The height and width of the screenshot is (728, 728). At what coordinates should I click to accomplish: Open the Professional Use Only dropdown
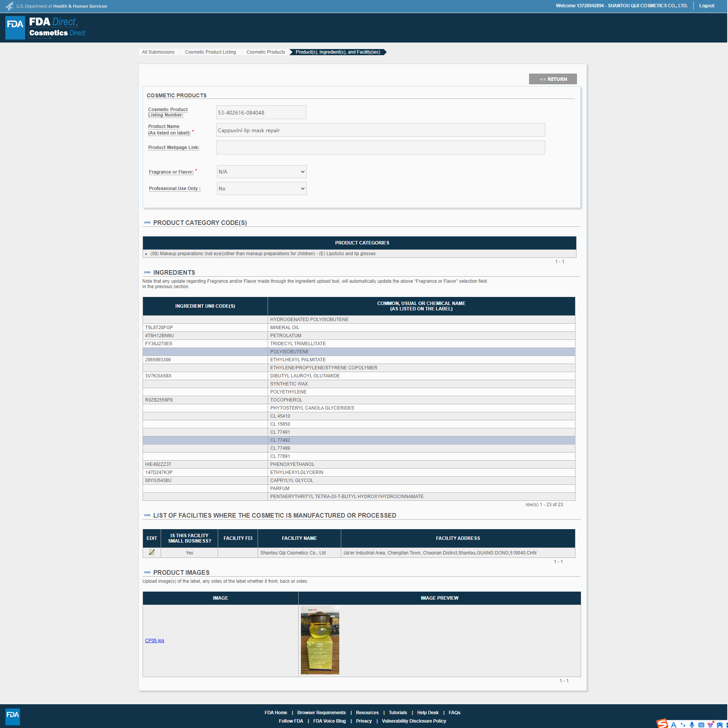[261, 189]
